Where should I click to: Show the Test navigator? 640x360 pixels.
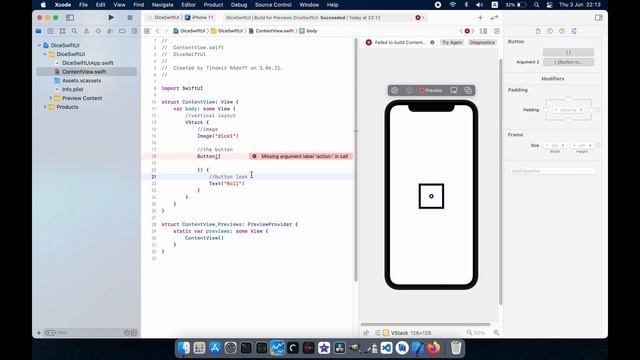click(98, 31)
